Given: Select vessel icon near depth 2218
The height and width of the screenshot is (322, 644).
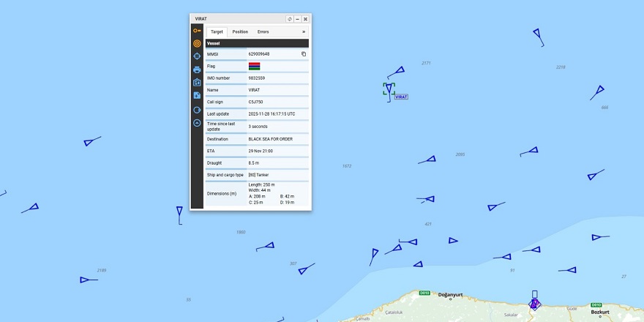Looking at the screenshot, I should 537,33.
